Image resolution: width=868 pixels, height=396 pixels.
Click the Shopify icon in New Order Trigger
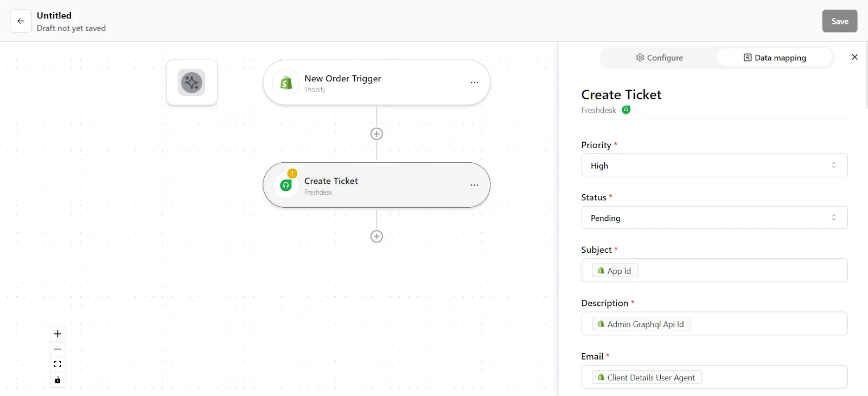(286, 82)
